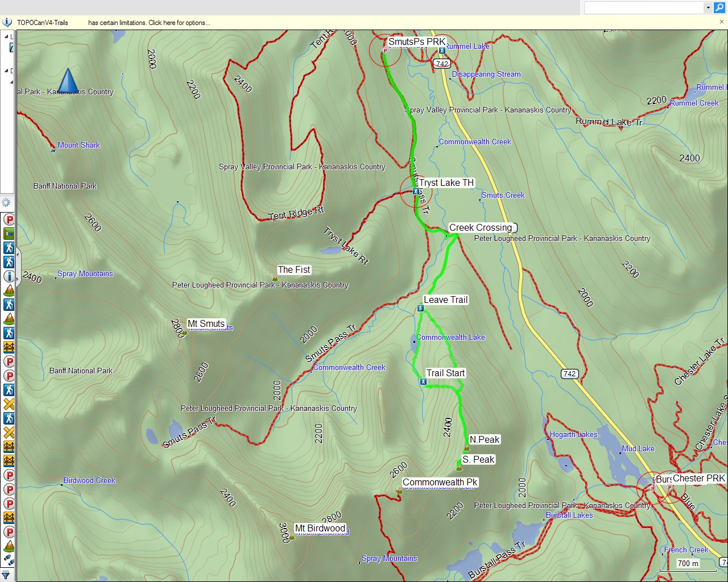The height and width of the screenshot is (582, 728).
Task: Select the round blue info waypoint in sidebar
Action: pyautogui.click(x=9, y=276)
